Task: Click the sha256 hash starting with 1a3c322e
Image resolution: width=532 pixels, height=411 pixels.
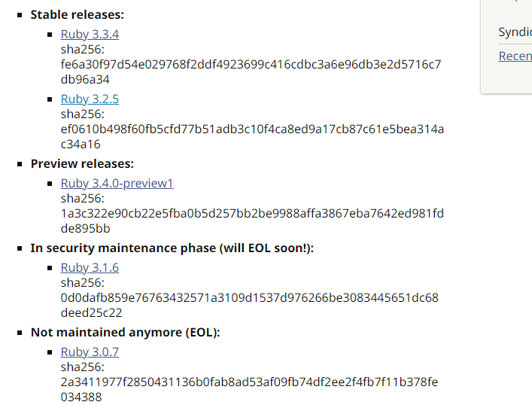Action: point(252,214)
